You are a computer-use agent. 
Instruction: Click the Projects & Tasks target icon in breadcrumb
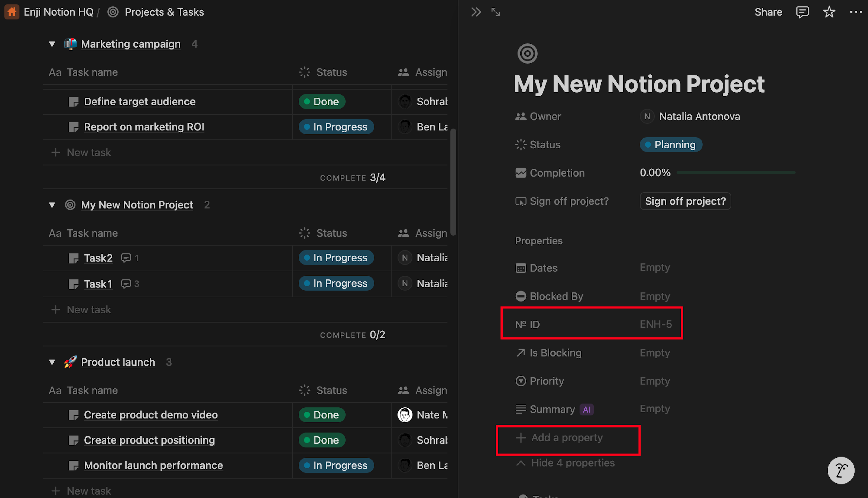[113, 12]
